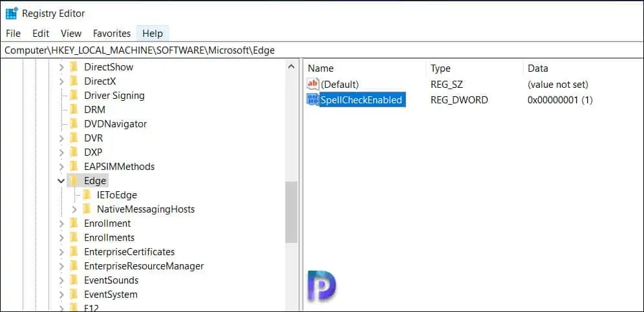Select the EAPSIMMethods folder icon

pos(74,166)
